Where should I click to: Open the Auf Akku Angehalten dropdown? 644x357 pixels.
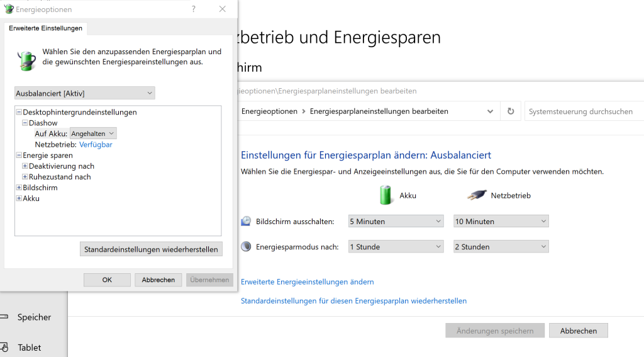click(x=93, y=133)
